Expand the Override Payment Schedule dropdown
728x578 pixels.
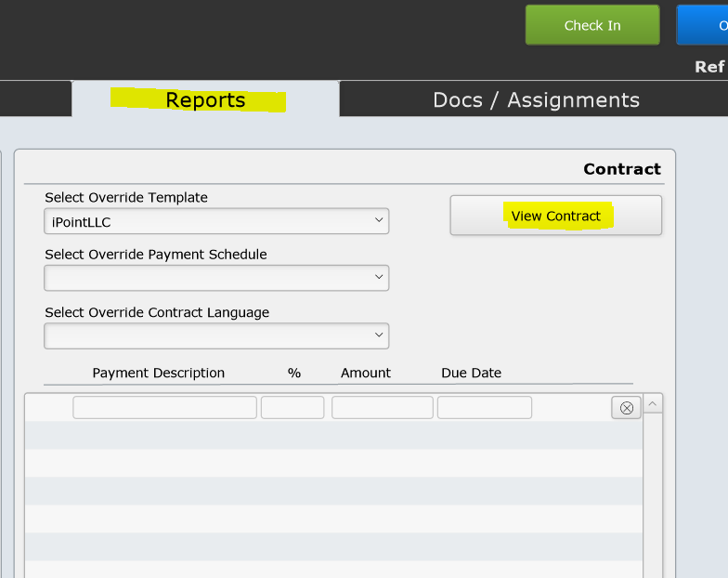click(x=216, y=278)
